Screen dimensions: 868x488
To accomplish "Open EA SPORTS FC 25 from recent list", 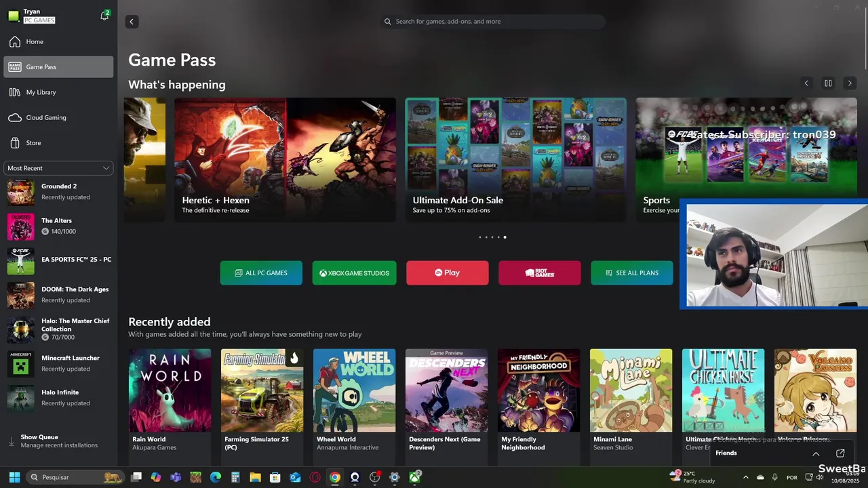I will pos(59,261).
